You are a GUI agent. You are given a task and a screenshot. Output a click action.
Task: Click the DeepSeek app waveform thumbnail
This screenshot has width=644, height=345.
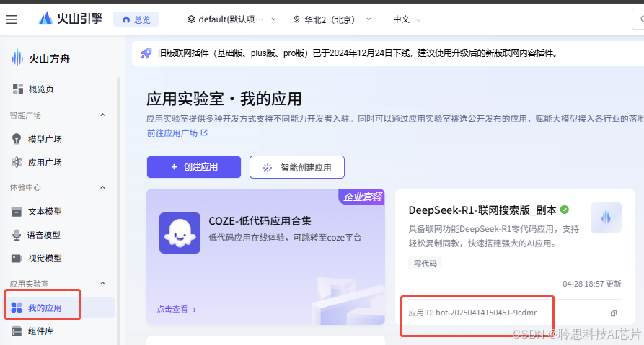(x=606, y=218)
